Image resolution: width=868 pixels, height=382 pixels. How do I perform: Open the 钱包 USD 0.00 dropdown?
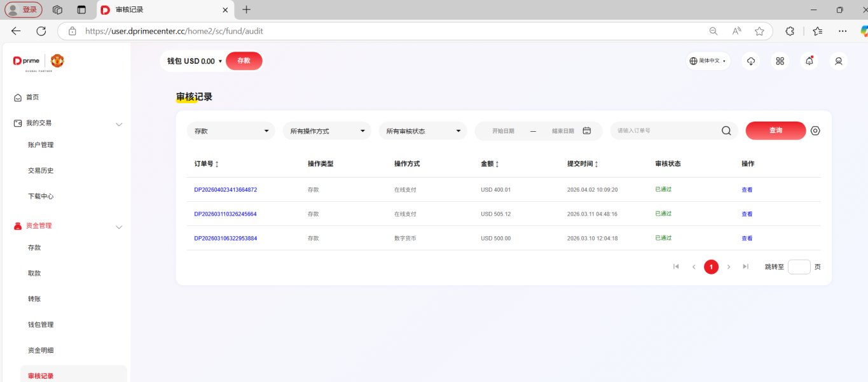click(x=195, y=61)
